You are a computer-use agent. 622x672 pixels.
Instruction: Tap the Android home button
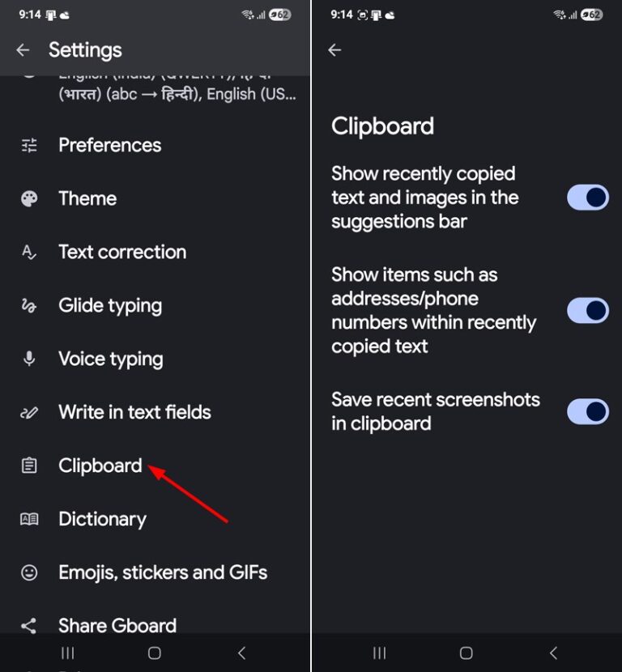pyautogui.click(x=154, y=653)
